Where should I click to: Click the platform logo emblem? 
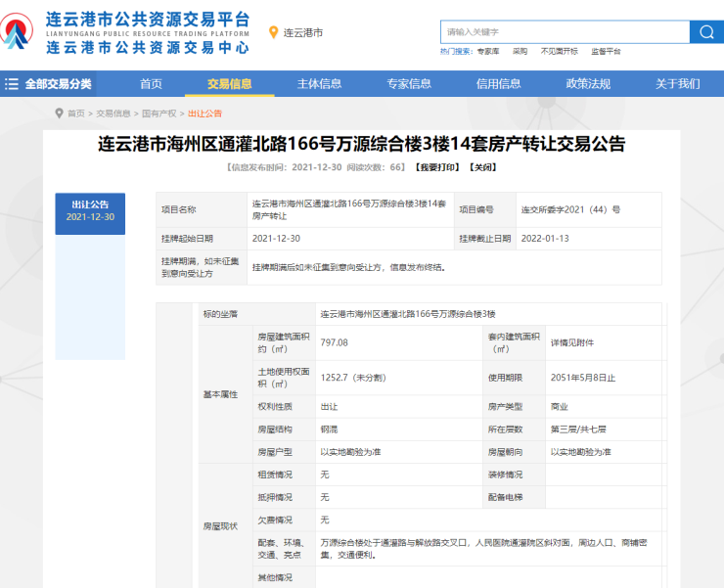click(x=17, y=31)
